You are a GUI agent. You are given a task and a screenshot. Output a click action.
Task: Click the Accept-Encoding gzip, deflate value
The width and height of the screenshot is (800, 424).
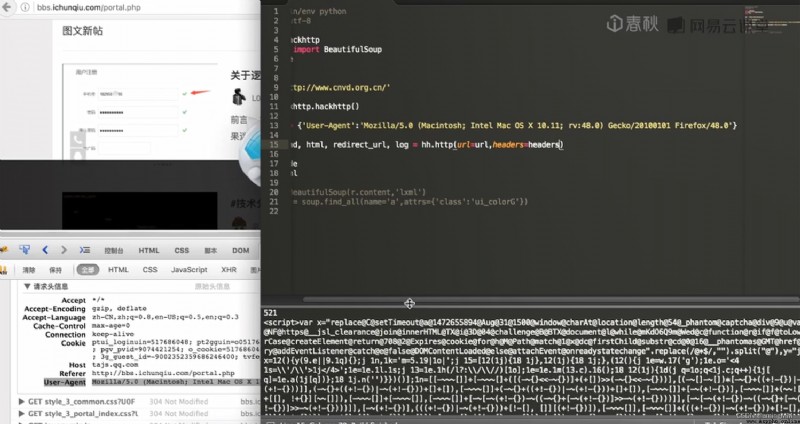pos(119,308)
